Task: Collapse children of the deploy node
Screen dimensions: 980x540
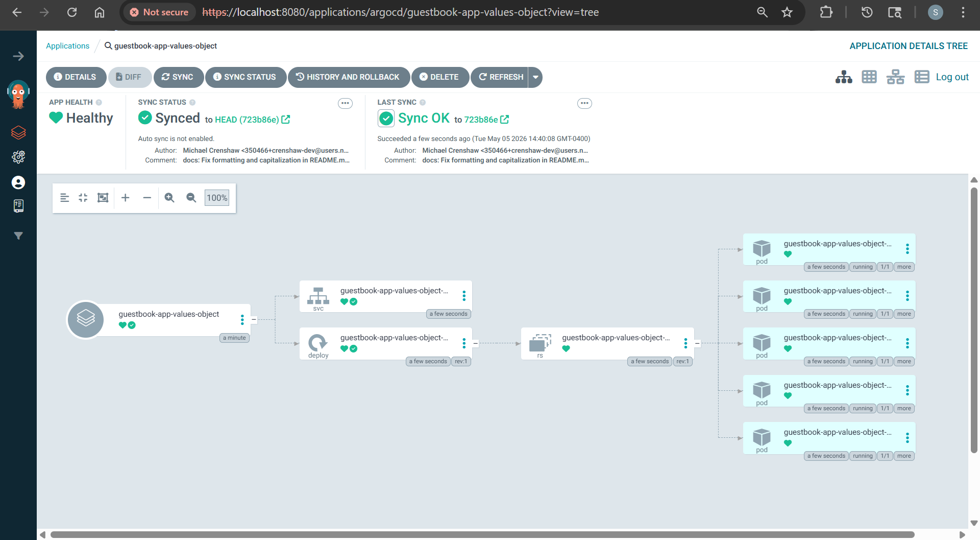Action: click(x=475, y=343)
